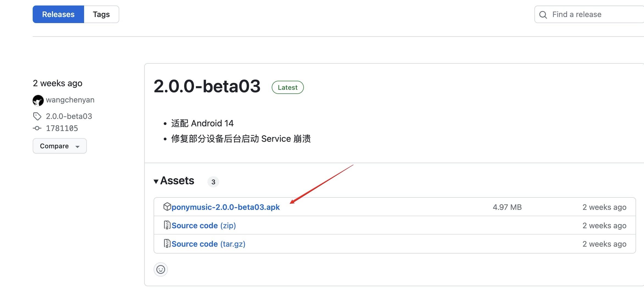Click the search magnifier icon
The image size is (644, 295).
tap(543, 15)
